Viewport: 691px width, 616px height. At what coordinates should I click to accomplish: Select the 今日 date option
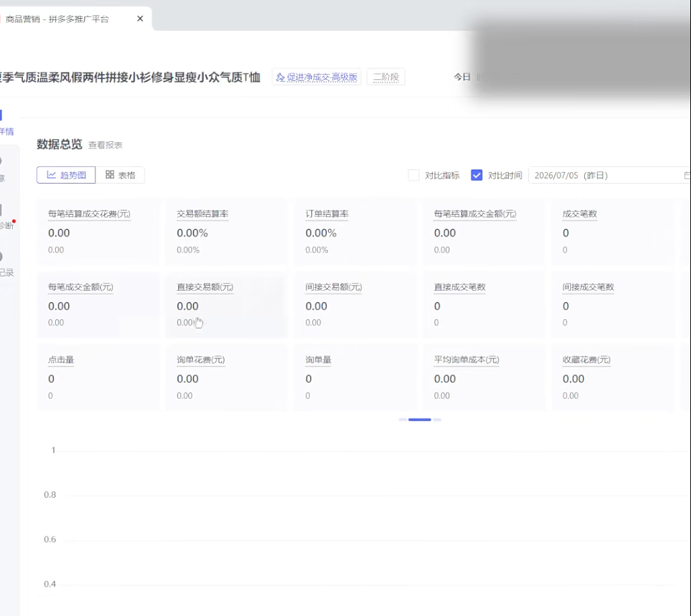(462, 77)
